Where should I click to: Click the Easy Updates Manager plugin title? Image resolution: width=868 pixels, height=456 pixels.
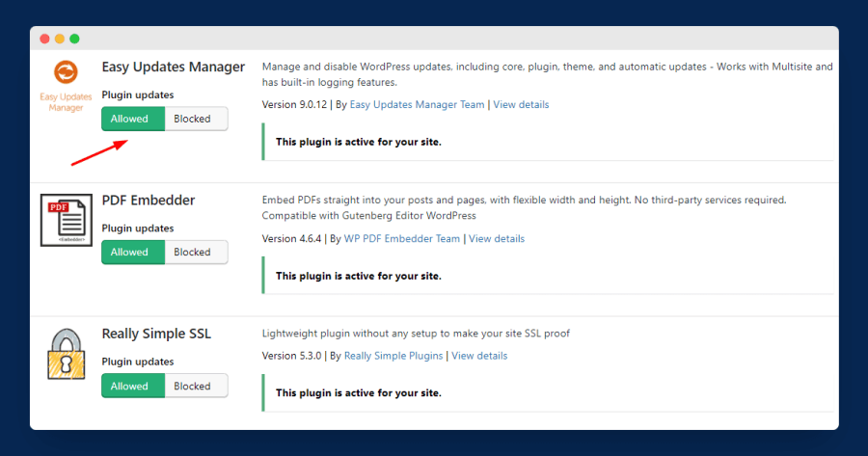pyautogui.click(x=174, y=67)
